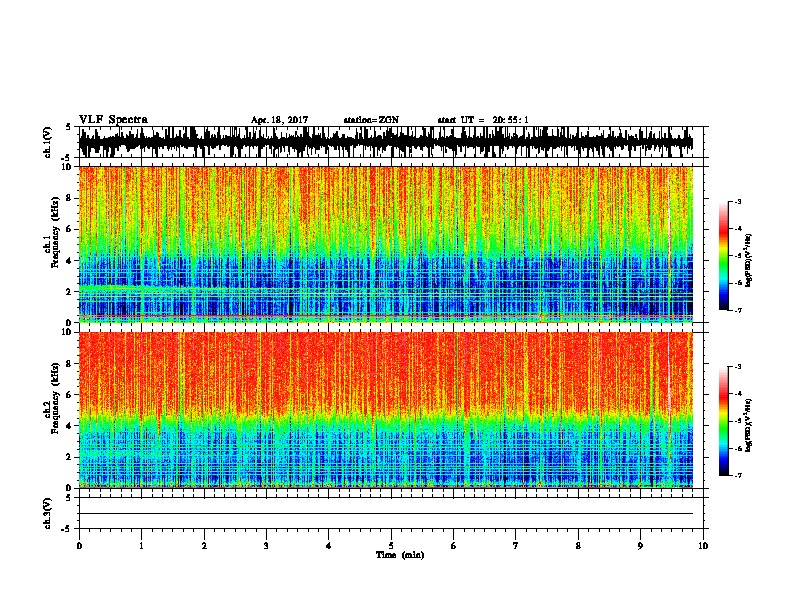The width and height of the screenshot is (792, 612).
Task: Click the date text "Apr. 18, 2017"
Action: [279, 120]
